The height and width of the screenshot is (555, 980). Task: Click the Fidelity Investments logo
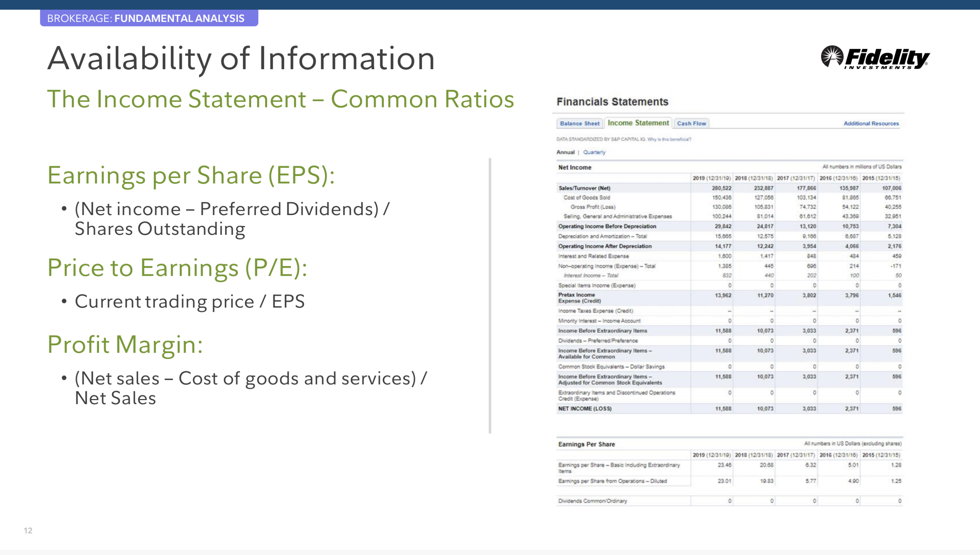(875, 58)
